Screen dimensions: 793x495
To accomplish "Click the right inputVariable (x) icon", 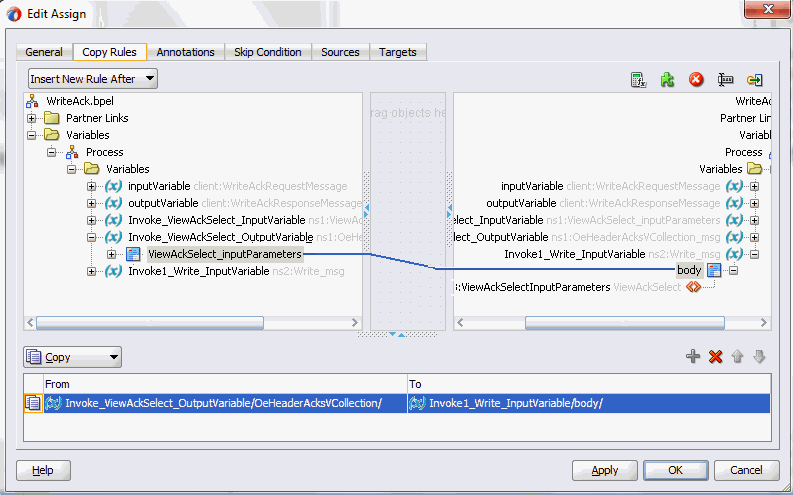I will click(x=734, y=186).
